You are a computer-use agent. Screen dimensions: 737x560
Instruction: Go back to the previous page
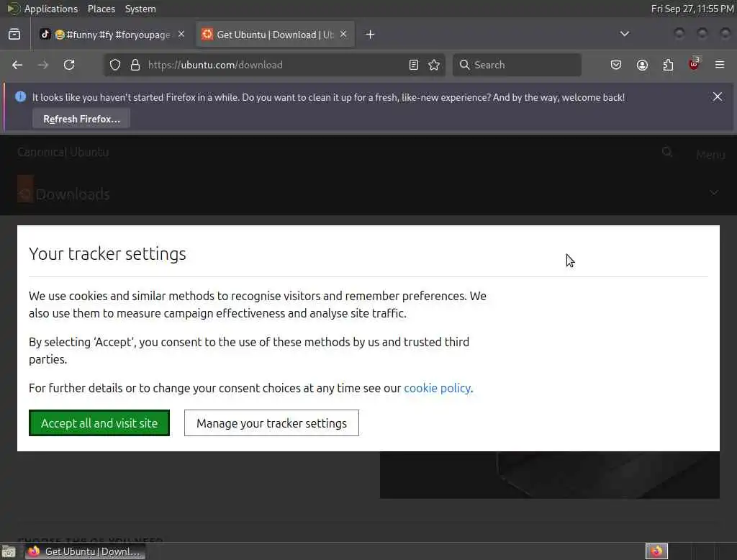click(x=17, y=65)
